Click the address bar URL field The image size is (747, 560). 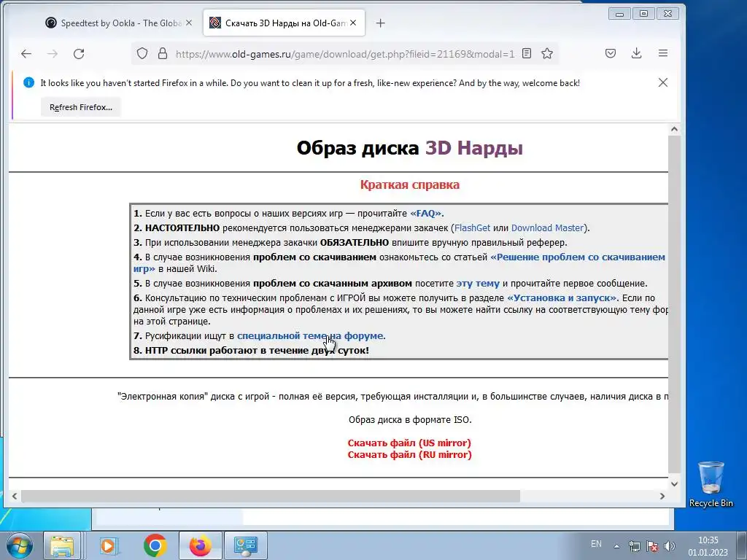click(345, 54)
